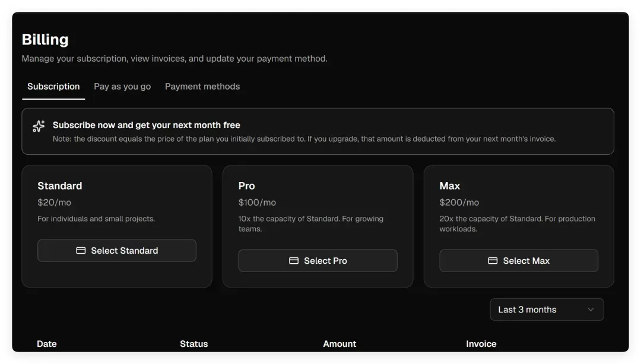Click the Pro plan title
This screenshot has width=641, height=364.
(x=246, y=186)
